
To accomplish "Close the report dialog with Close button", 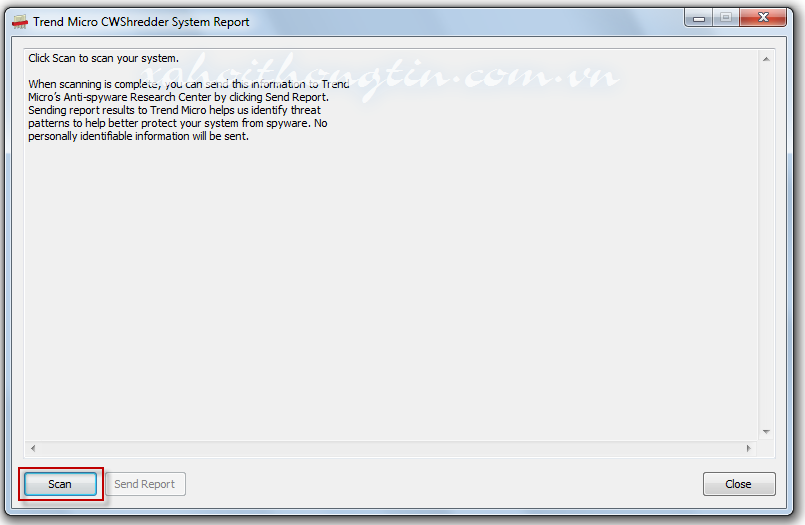I will click(x=739, y=484).
